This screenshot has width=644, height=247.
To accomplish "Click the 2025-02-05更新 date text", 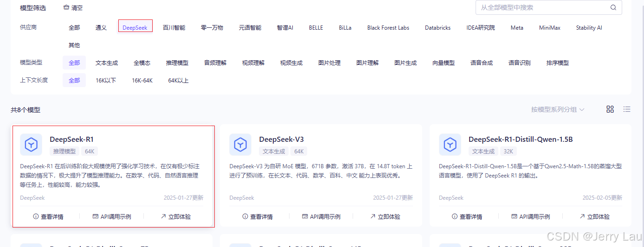I will pos(602,197).
